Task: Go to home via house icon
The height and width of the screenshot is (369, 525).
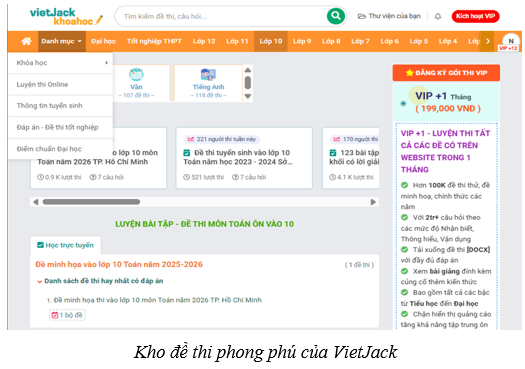Action: (x=26, y=41)
